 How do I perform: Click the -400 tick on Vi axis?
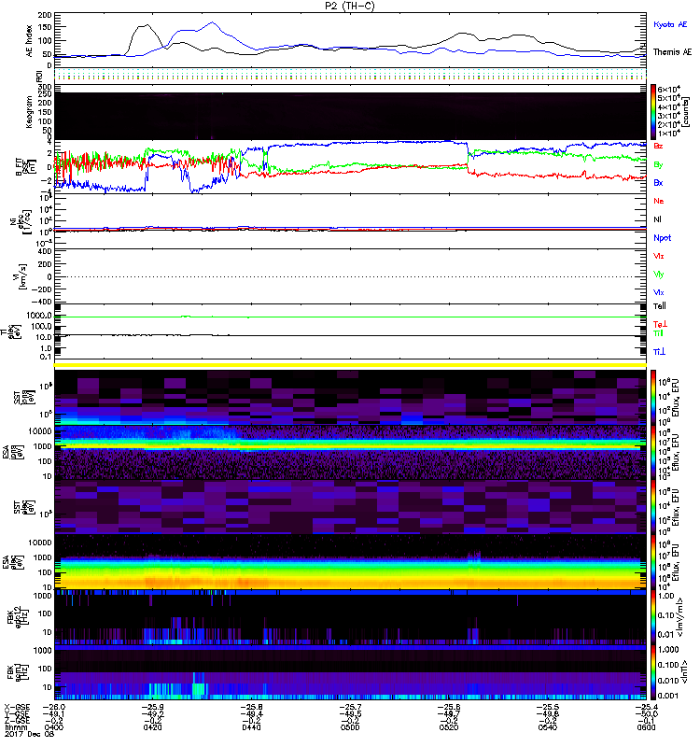coord(41,301)
